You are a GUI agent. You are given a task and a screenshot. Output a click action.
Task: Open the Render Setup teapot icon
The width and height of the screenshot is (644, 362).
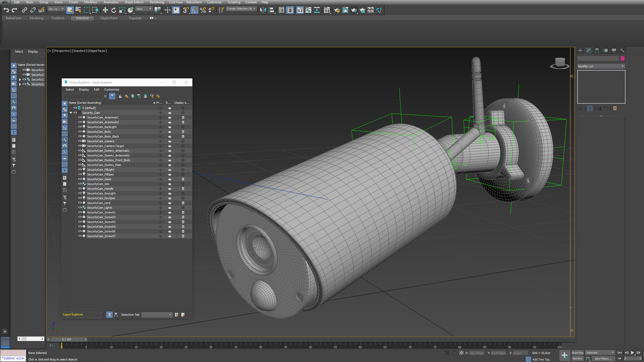pyautogui.click(x=337, y=10)
